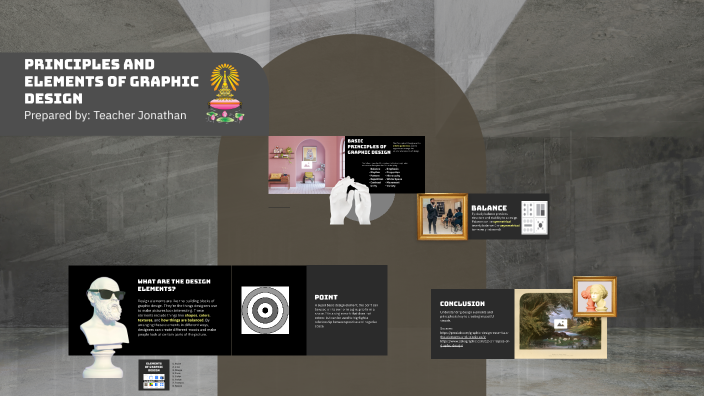Open 'Elements of Graphic Design' mini slide

[154, 374]
